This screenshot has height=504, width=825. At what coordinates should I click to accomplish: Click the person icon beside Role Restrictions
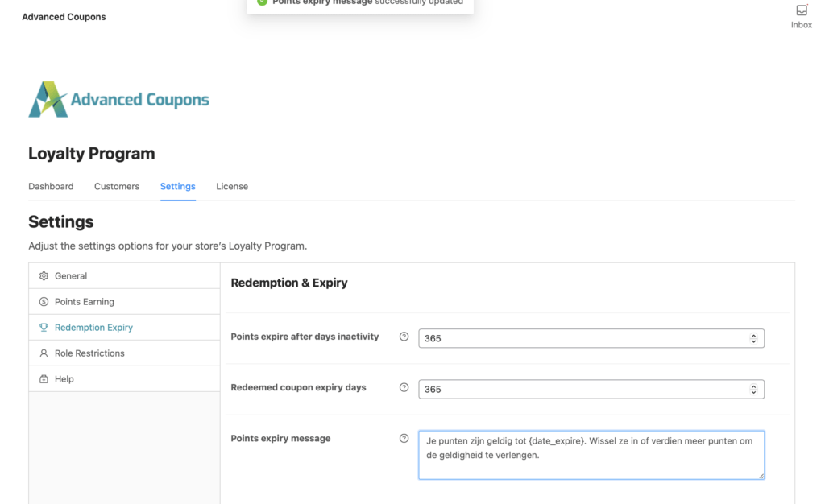(44, 353)
